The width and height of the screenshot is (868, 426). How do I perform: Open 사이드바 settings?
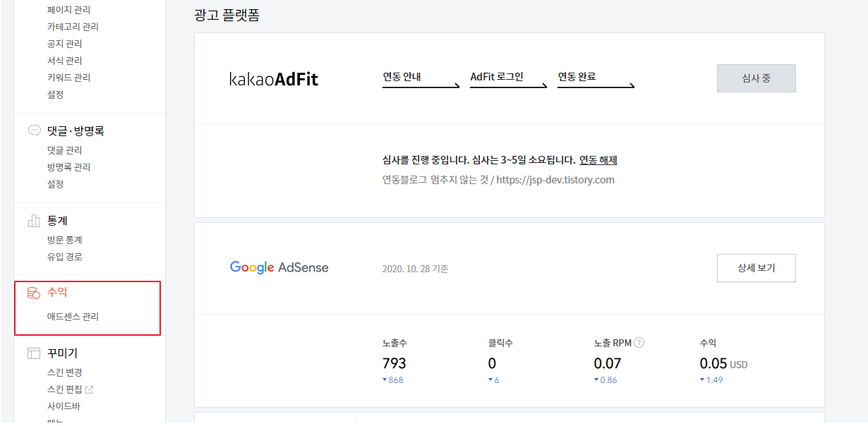pos(64,406)
